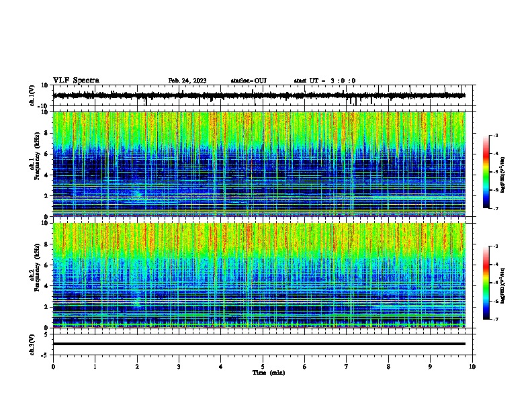Click the thick black ch.3 voltage line

pyautogui.click(x=259, y=344)
